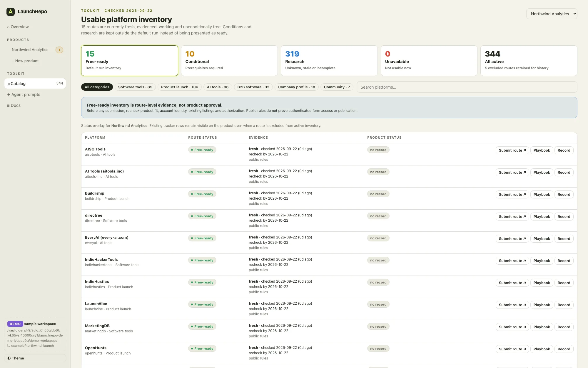This screenshot has height=368, width=588.
Task: Filter by AI tools category
Action: [218, 87]
